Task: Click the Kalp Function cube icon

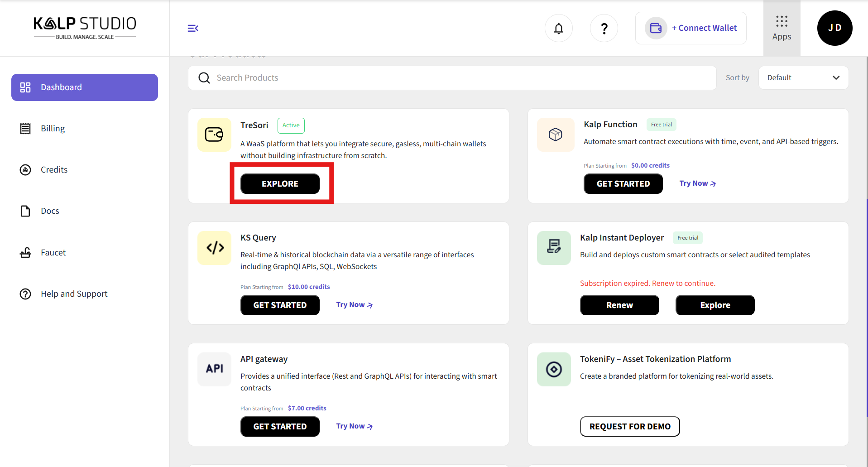Action: pos(555,135)
